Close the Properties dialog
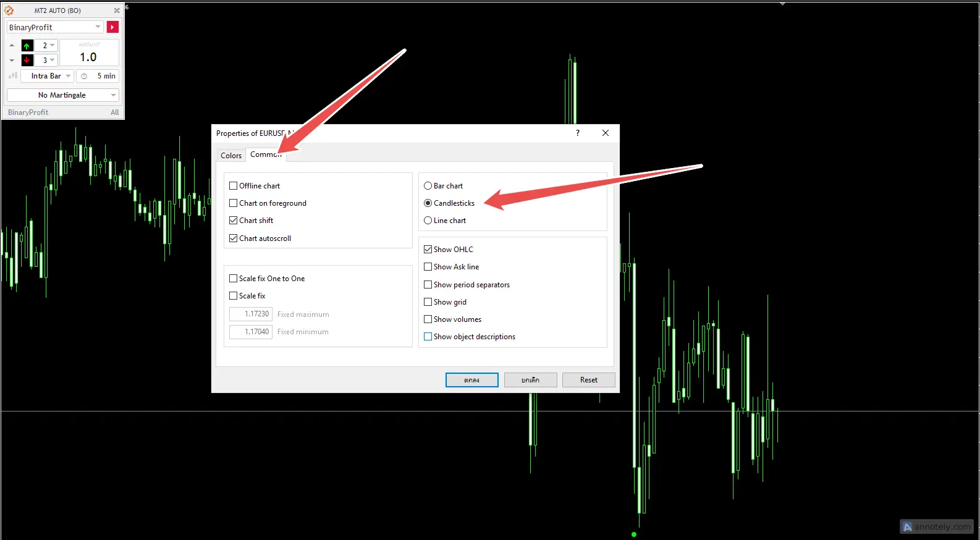 coord(606,133)
